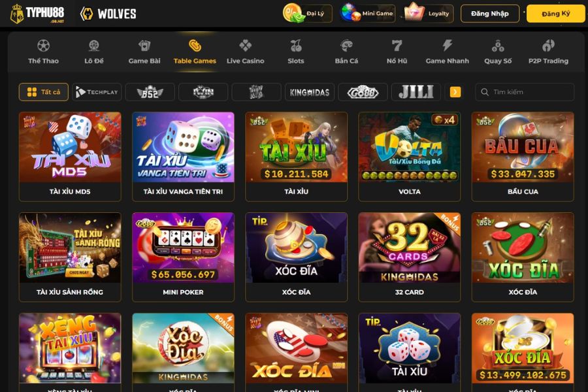Open the Game Bài card games category

click(144, 52)
